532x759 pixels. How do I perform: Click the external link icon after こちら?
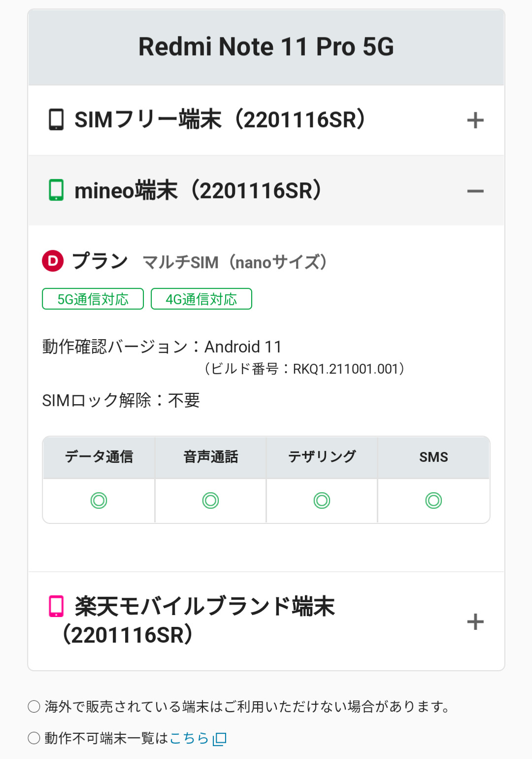click(220, 738)
